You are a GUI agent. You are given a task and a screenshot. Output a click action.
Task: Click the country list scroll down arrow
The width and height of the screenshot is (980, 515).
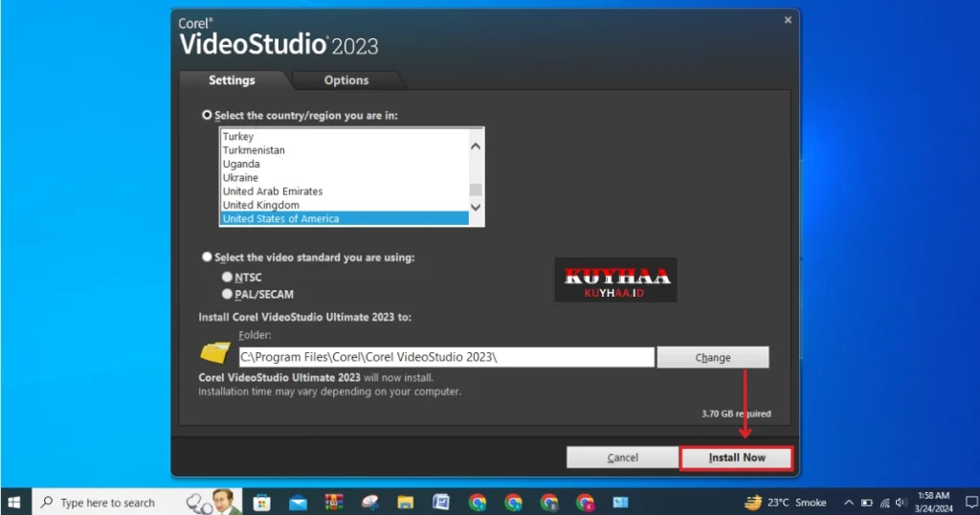tap(476, 207)
